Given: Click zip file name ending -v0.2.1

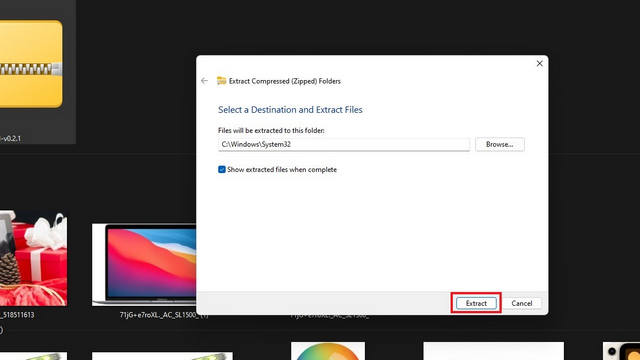Looking at the screenshot, I should coord(10,138).
